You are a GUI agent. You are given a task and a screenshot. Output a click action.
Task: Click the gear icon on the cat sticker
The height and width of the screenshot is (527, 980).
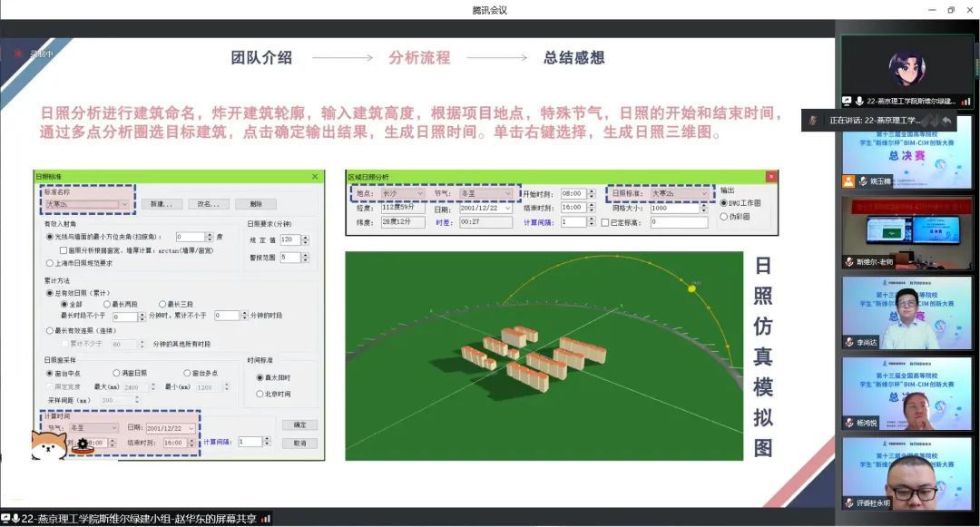(x=83, y=444)
